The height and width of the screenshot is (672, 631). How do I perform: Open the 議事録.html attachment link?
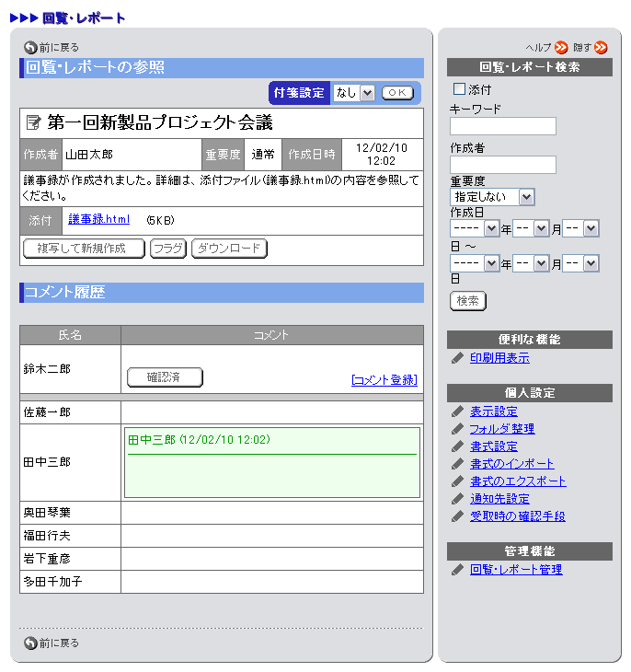[99, 219]
